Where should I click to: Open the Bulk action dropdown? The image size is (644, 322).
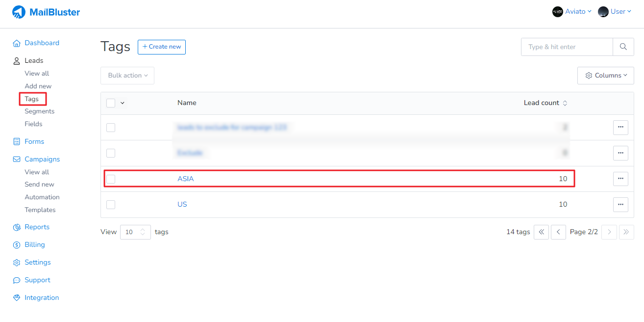point(127,76)
